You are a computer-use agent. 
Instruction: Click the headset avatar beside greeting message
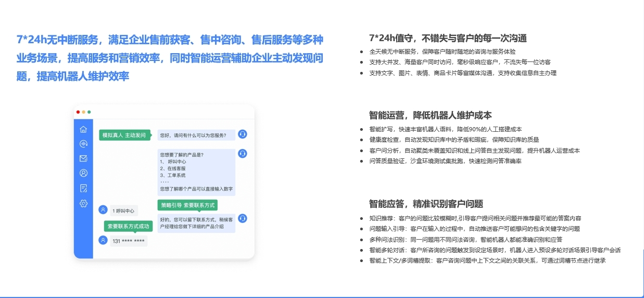(x=242, y=134)
